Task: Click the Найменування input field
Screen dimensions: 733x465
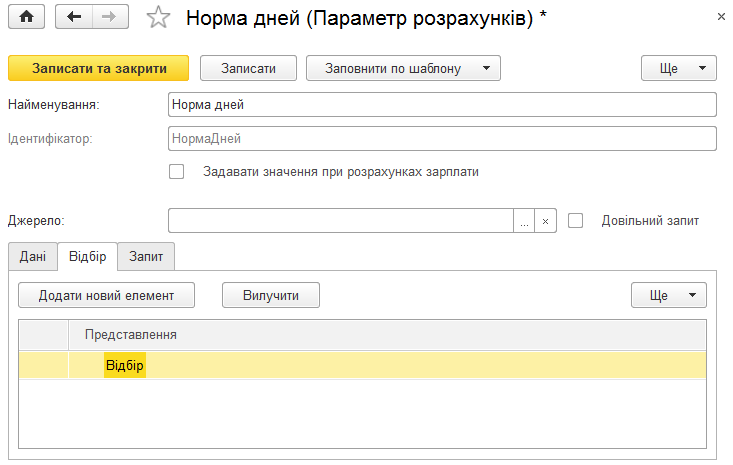Action: (x=442, y=105)
